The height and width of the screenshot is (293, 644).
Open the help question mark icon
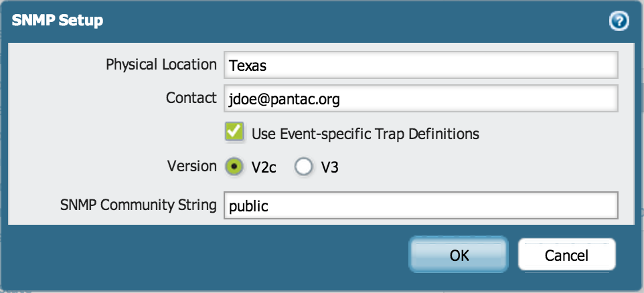tap(619, 21)
